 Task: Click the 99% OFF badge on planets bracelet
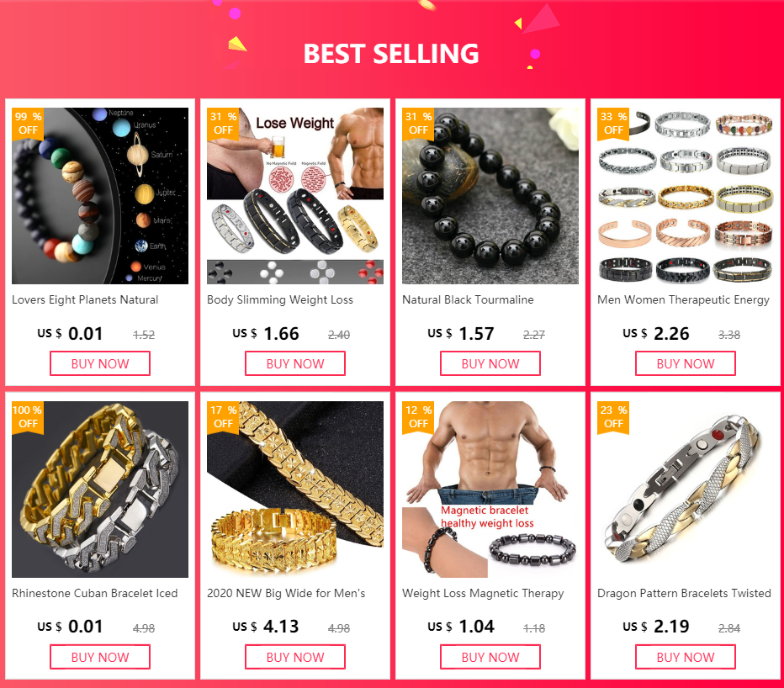[x=28, y=124]
